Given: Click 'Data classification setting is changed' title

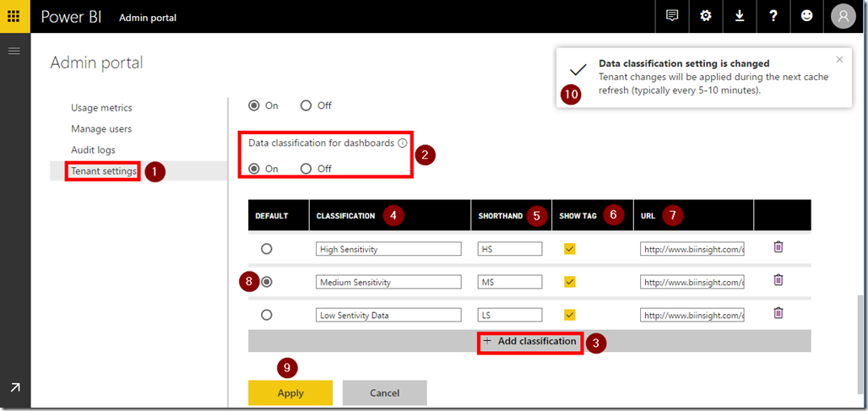Looking at the screenshot, I should point(684,63).
